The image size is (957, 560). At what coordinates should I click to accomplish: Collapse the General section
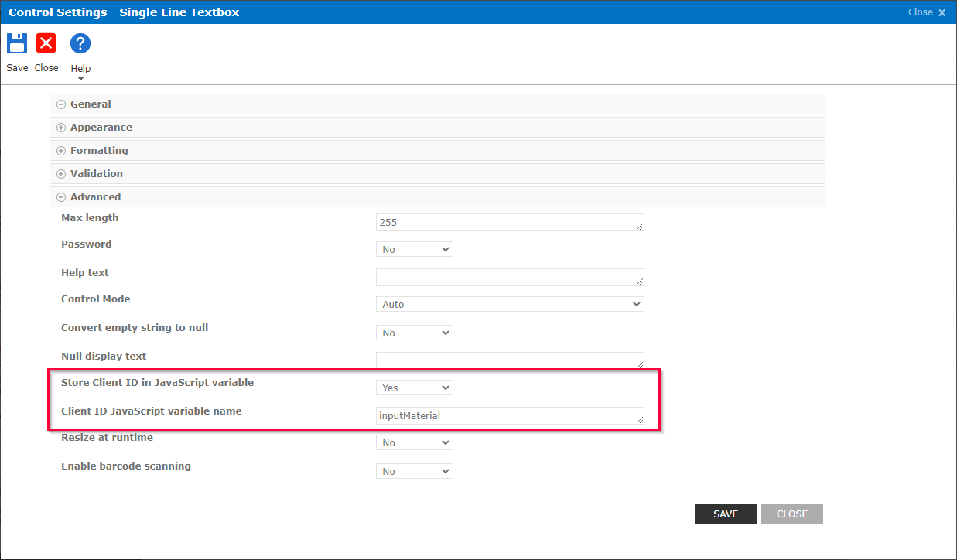tap(60, 104)
